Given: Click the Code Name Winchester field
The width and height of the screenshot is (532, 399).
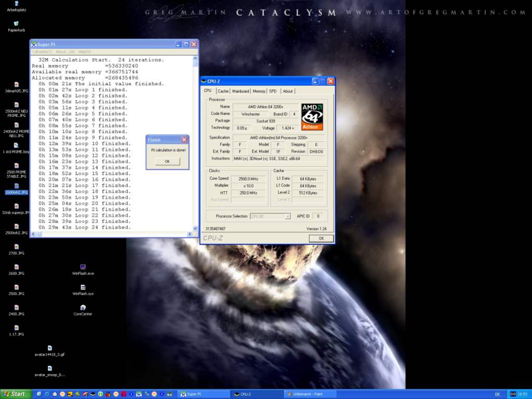Looking at the screenshot, I should pyautogui.click(x=250, y=114).
